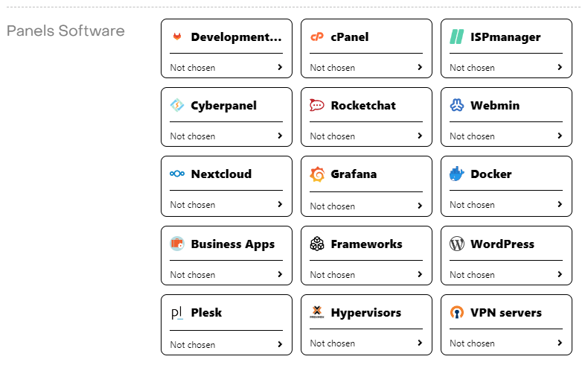This screenshot has width=588, height=371.
Task: Click the GitLab fox icon for Development
Action: pyautogui.click(x=177, y=37)
